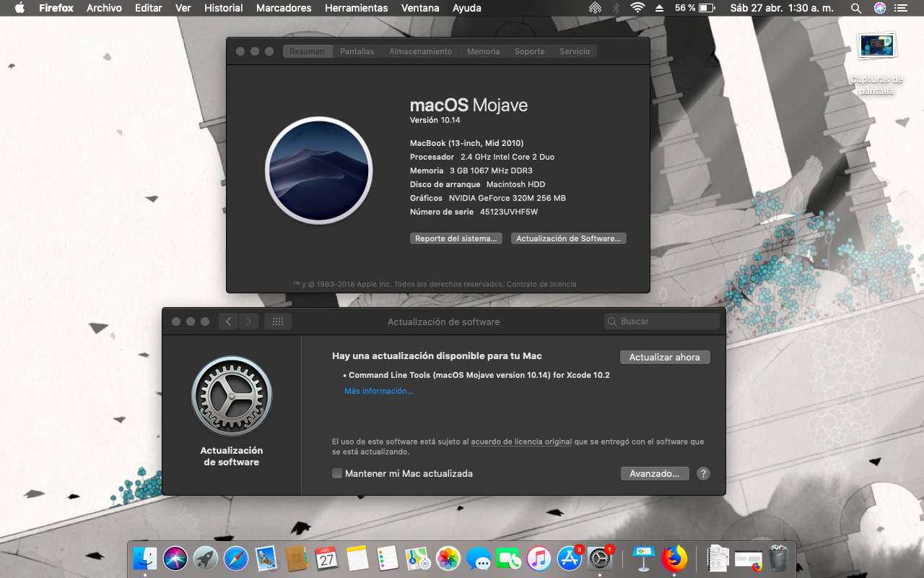
Task: Open Contrato de licencia link
Action: pos(541,284)
